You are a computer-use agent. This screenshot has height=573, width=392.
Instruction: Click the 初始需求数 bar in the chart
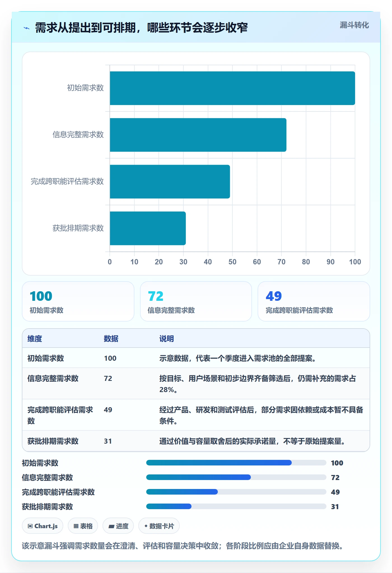pos(232,88)
